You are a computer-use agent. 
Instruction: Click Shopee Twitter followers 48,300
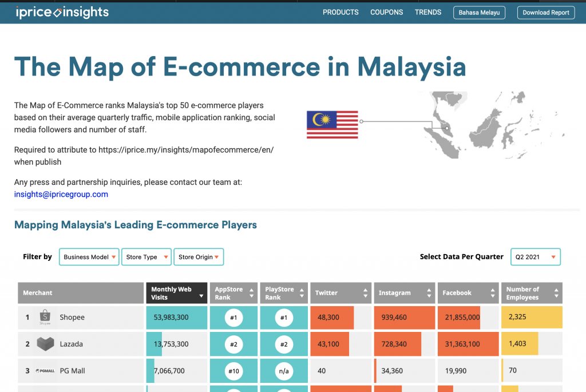328,317
